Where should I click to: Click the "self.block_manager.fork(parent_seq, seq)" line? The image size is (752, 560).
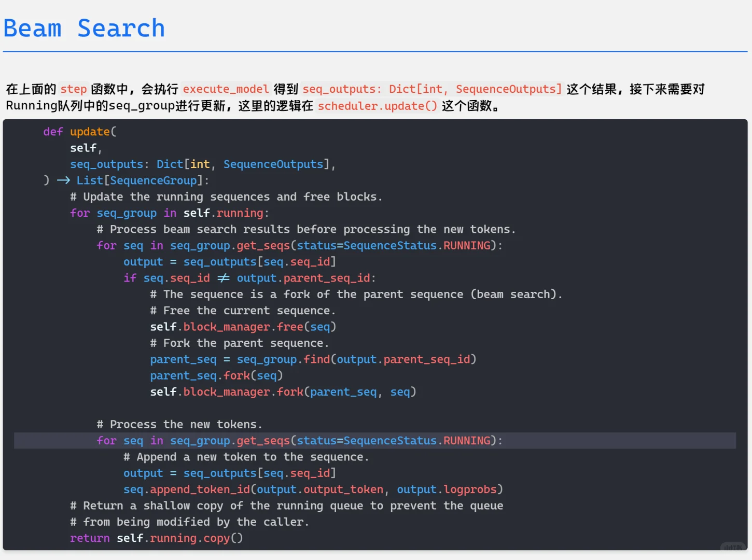pyautogui.click(x=283, y=392)
